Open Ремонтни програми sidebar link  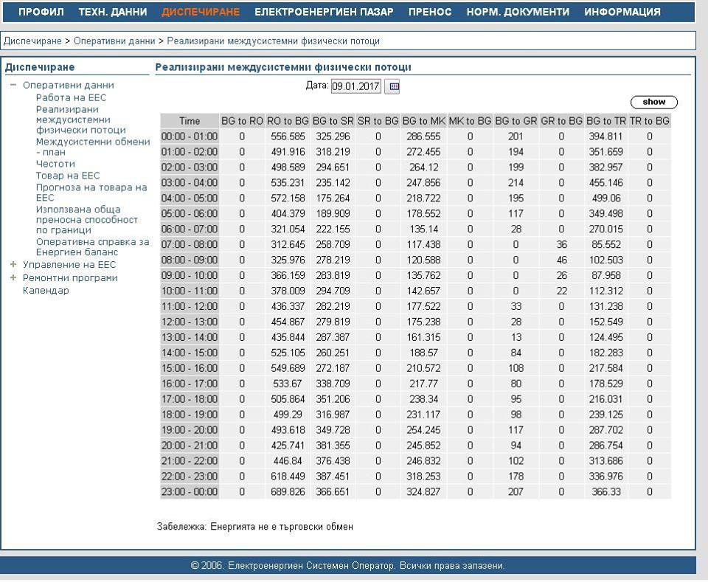pyautogui.click(x=70, y=277)
